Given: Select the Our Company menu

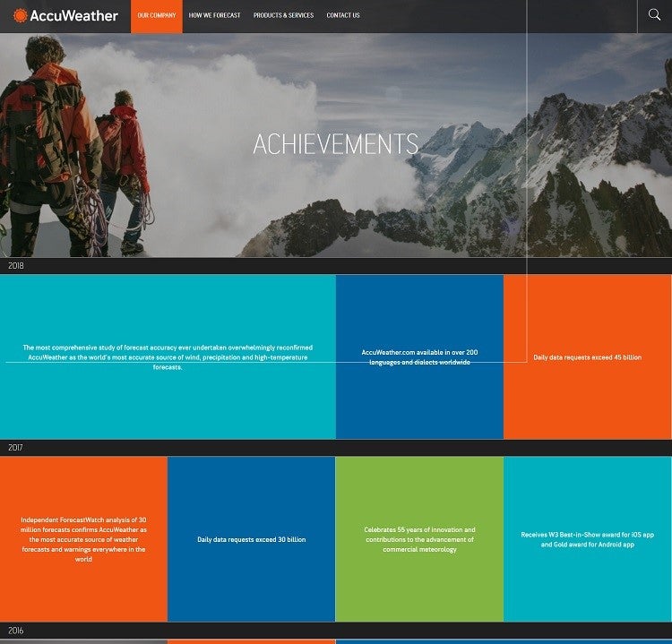Looking at the screenshot, I should tap(157, 16).
